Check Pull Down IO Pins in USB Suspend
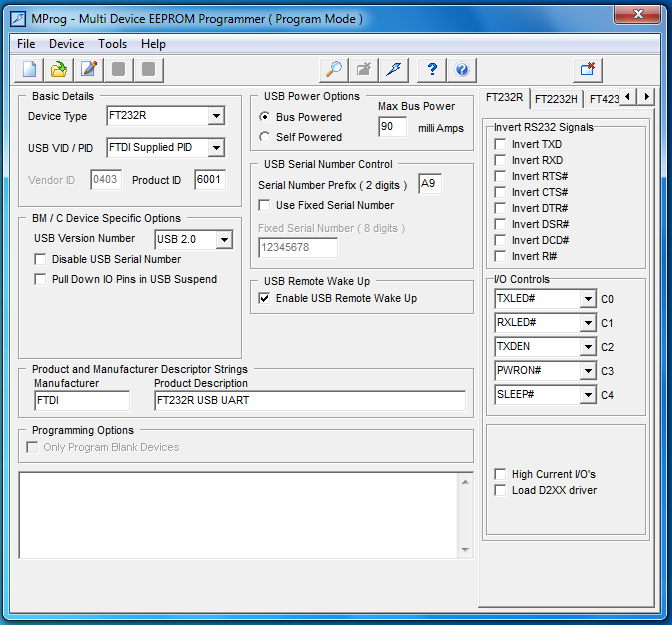This screenshot has width=672, height=625. click(40, 279)
